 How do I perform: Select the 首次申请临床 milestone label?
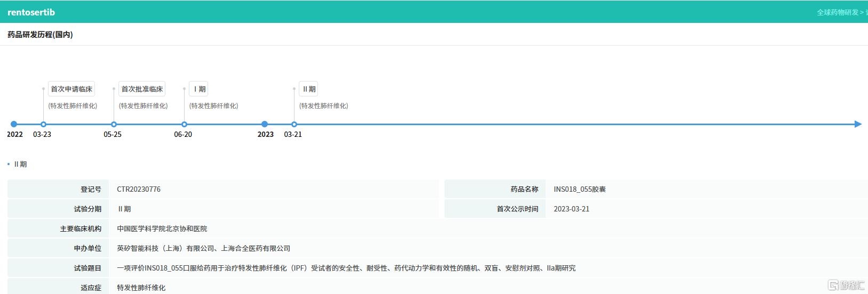pos(71,89)
